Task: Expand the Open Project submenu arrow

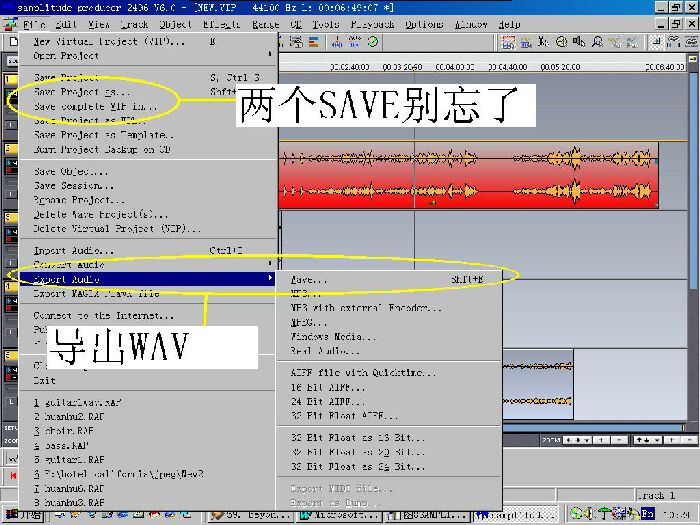Action: (x=270, y=54)
